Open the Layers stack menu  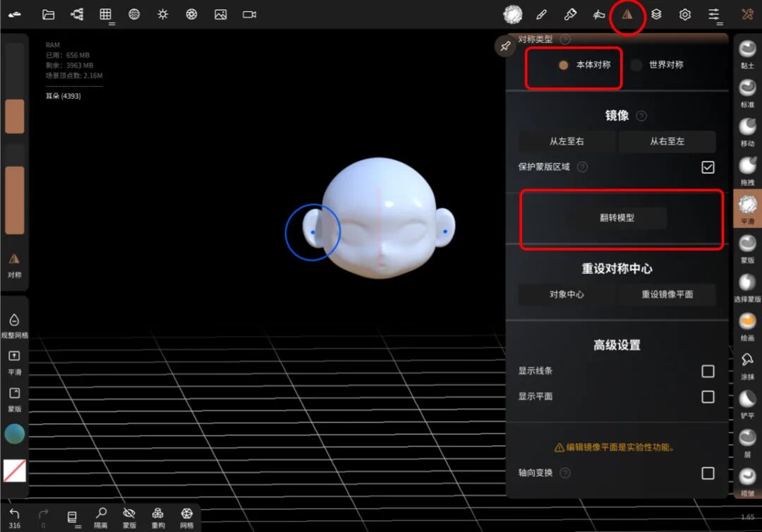point(656,15)
